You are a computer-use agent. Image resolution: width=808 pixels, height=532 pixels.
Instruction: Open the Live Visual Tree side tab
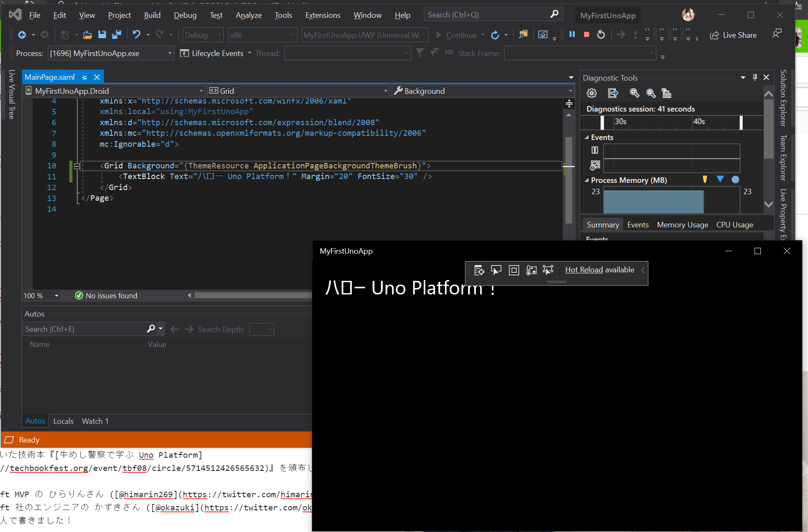click(x=11, y=94)
